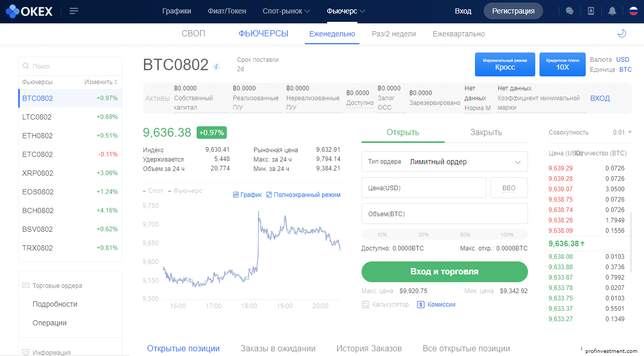Select the Еженедельно contract tab
Viewport: 644px width, 356px height.
[x=332, y=34]
